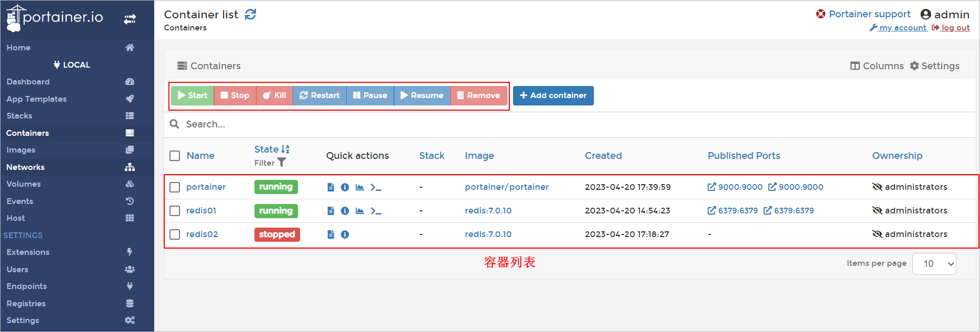This screenshot has height=332, width=980.
Task: Open inspect info icon for redis01
Action: 345,211
